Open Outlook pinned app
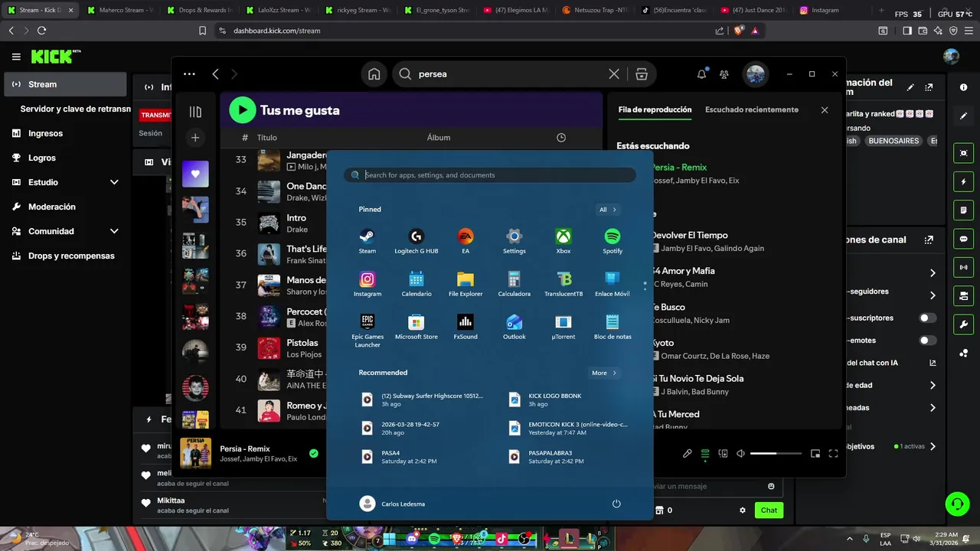This screenshot has height=551, width=980. [514, 326]
